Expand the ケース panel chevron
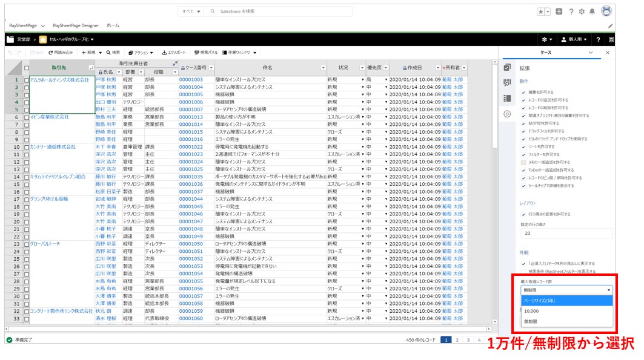644x360 pixels. (x=591, y=53)
